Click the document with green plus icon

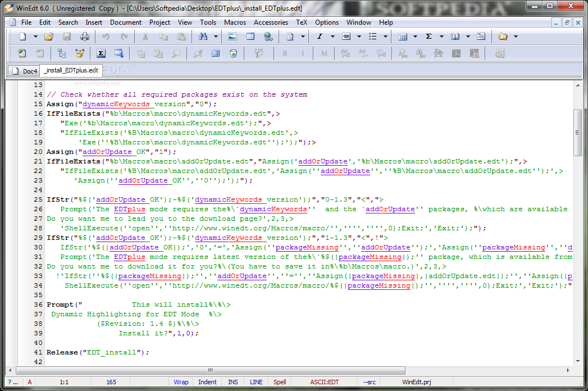[22, 54]
